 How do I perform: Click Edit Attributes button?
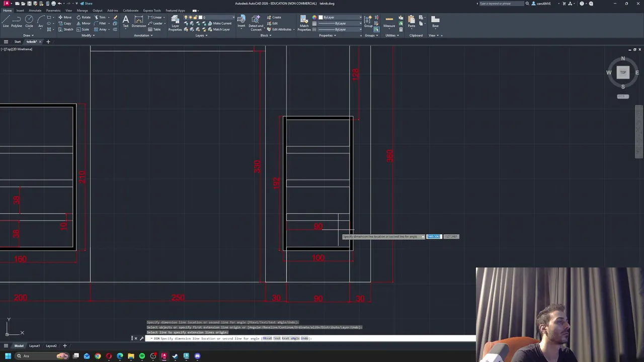pyautogui.click(x=279, y=29)
